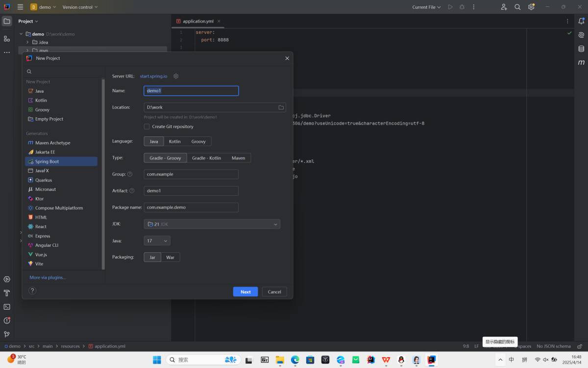Open the JDK dropdown
The image size is (588, 368).
click(212, 224)
